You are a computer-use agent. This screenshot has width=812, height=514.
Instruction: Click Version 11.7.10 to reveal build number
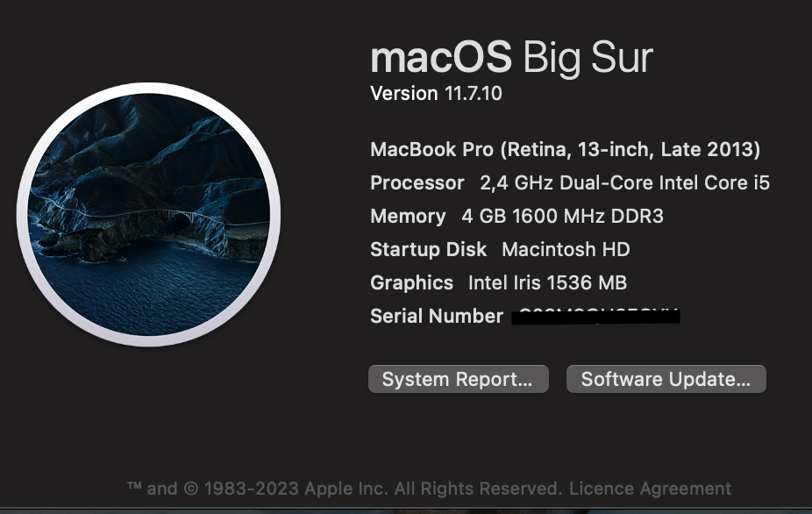click(x=436, y=93)
